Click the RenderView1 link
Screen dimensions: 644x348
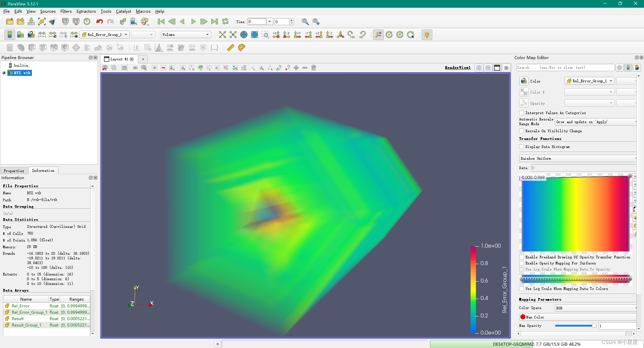(x=458, y=67)
